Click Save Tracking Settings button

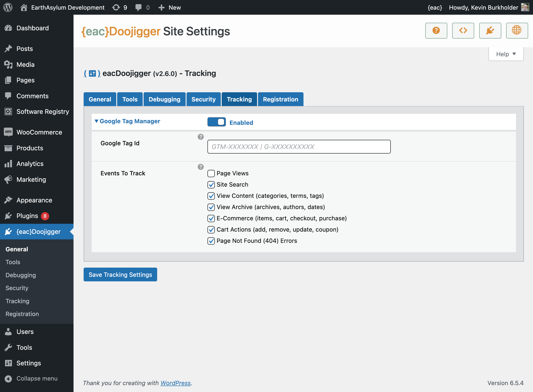tap(120, 274)
